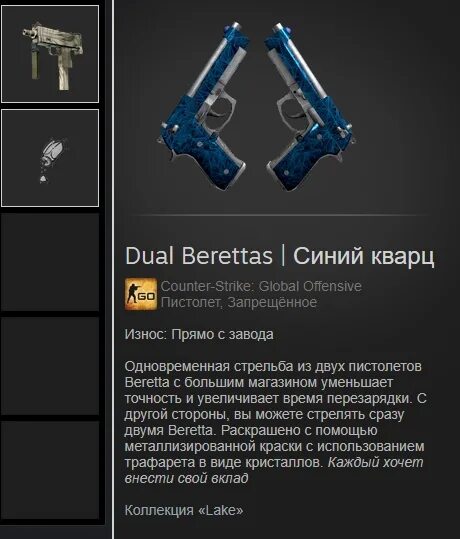Click the horizontal divider under the item preview
This screenshot has height=539, width=460.
click(x=278, y=216)
